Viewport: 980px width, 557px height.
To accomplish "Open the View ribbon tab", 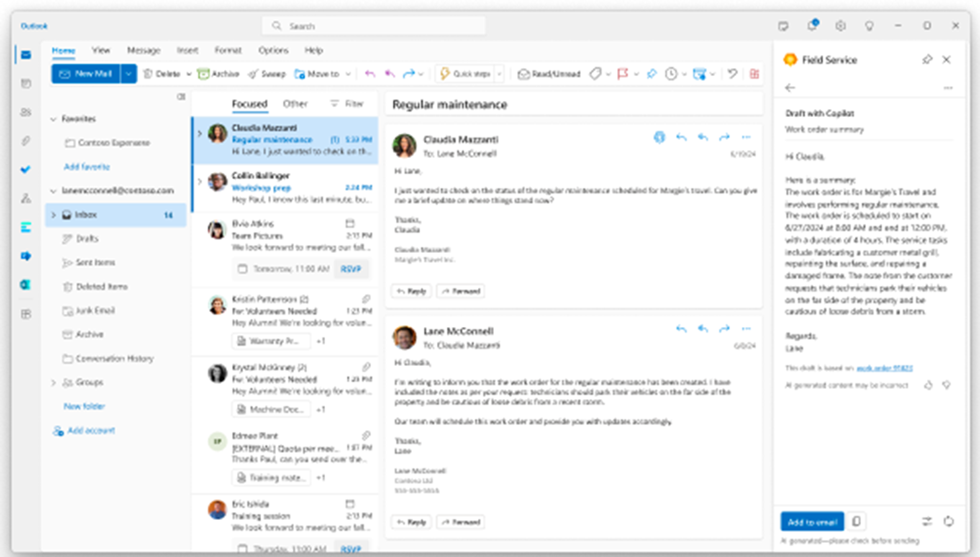I will tap(101, 50).
